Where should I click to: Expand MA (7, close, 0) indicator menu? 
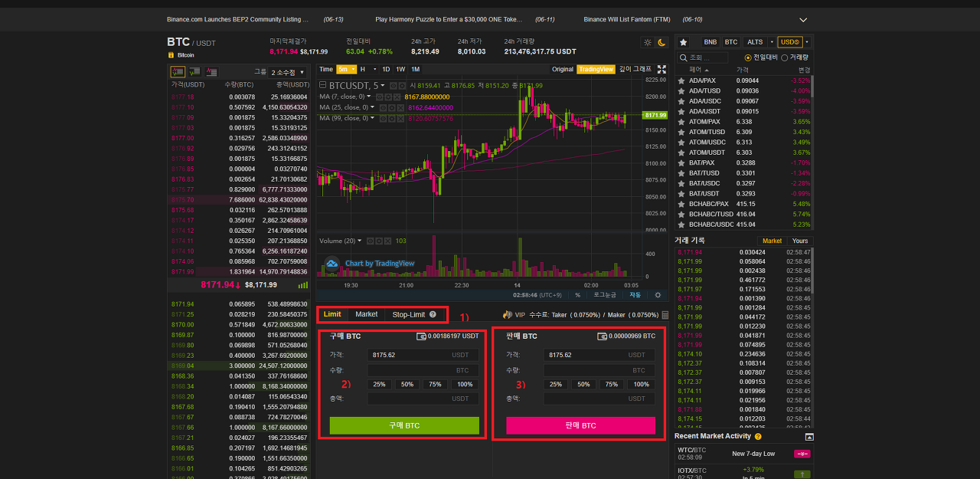coord(370,97)
